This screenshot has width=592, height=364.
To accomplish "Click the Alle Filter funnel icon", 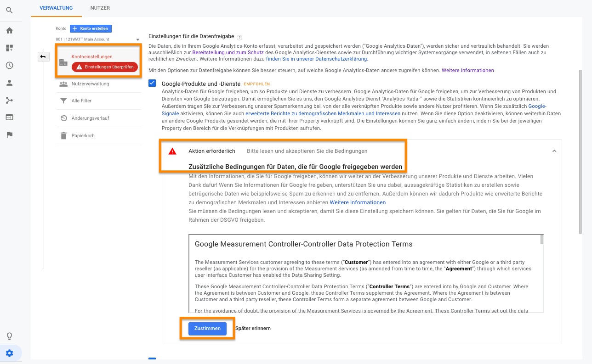I will tap(63, 101).
